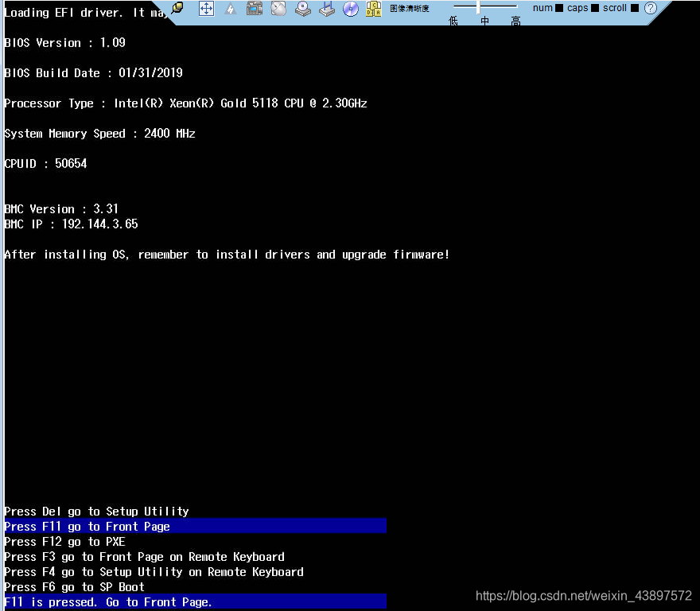Select 'Press F6 go to SP Boot' line
Viewport: 700px width, 611px height.
74,587
